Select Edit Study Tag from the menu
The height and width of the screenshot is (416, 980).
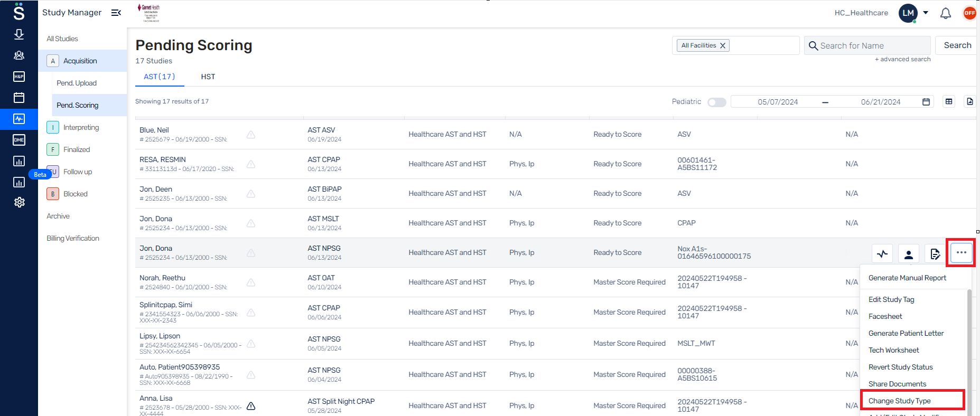(x=891, y=299)
